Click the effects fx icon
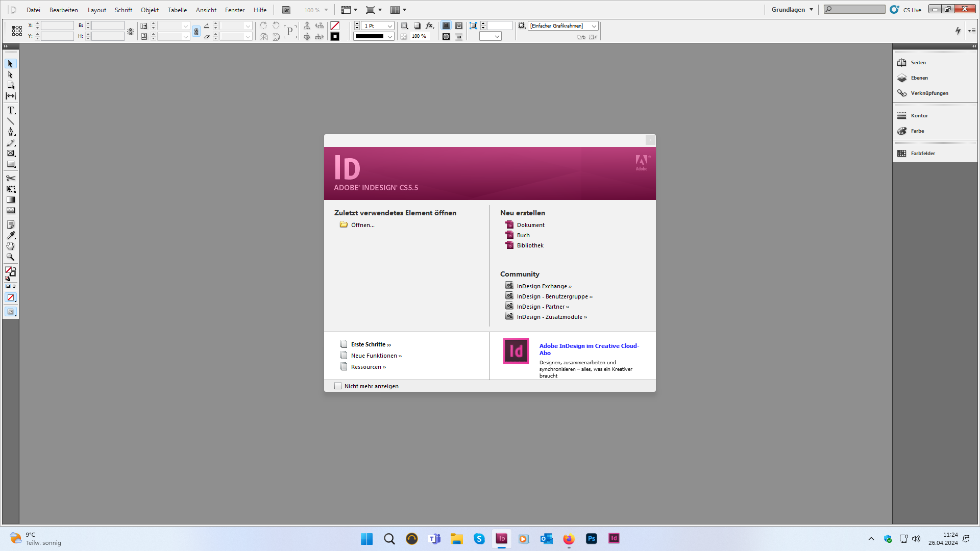Image resolution: width=980 pixels, height=551 pixels. point(430,26)
